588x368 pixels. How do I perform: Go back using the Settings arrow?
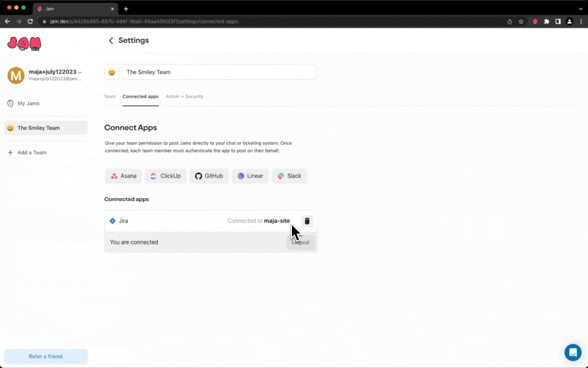pos(111,40)
